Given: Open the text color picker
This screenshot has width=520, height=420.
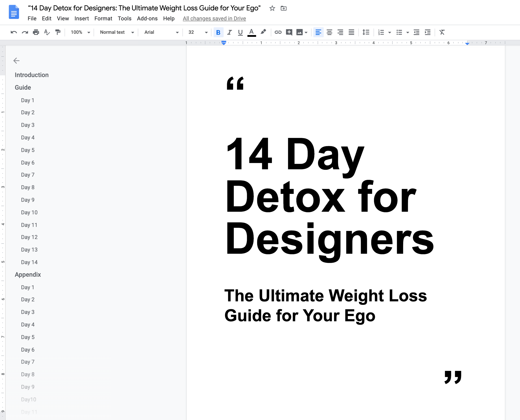Looking at the screenshot, I should tap(252, 32).
